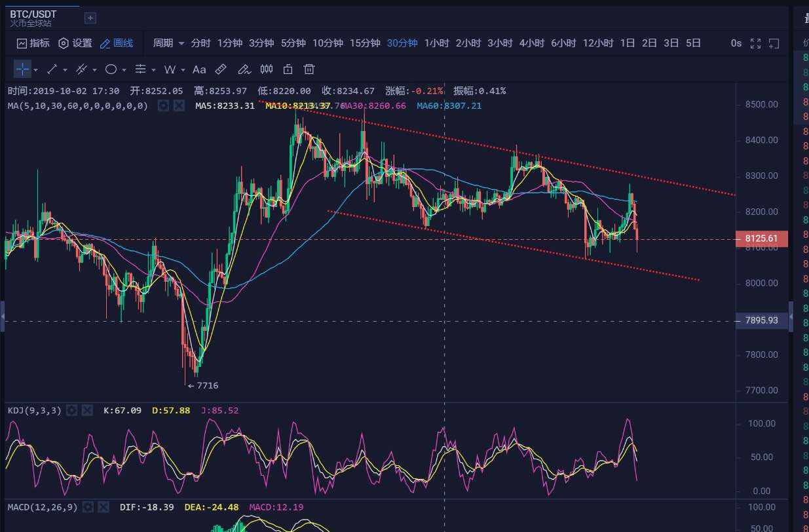Open the 指标 indicators panel
Viewport: 809px width, 532px height.
tap(33, 43)
